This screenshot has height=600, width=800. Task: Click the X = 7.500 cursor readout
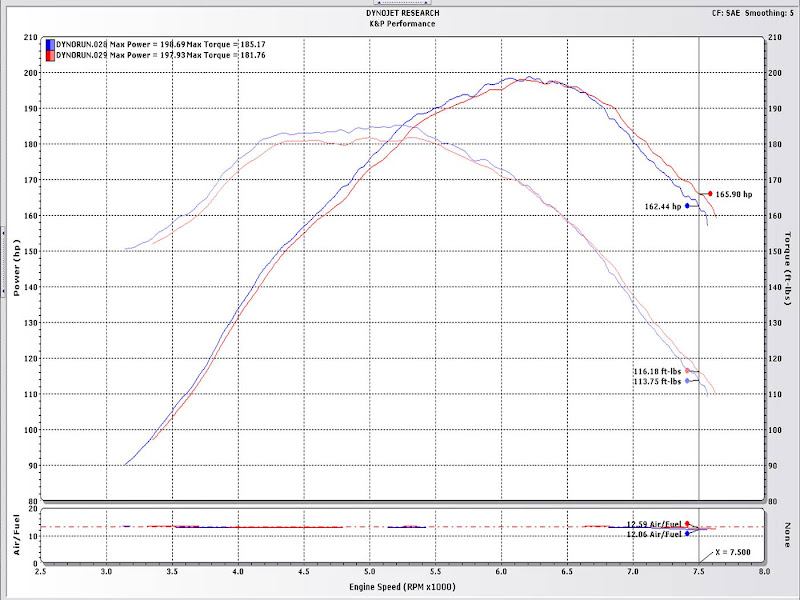point(732,552)
